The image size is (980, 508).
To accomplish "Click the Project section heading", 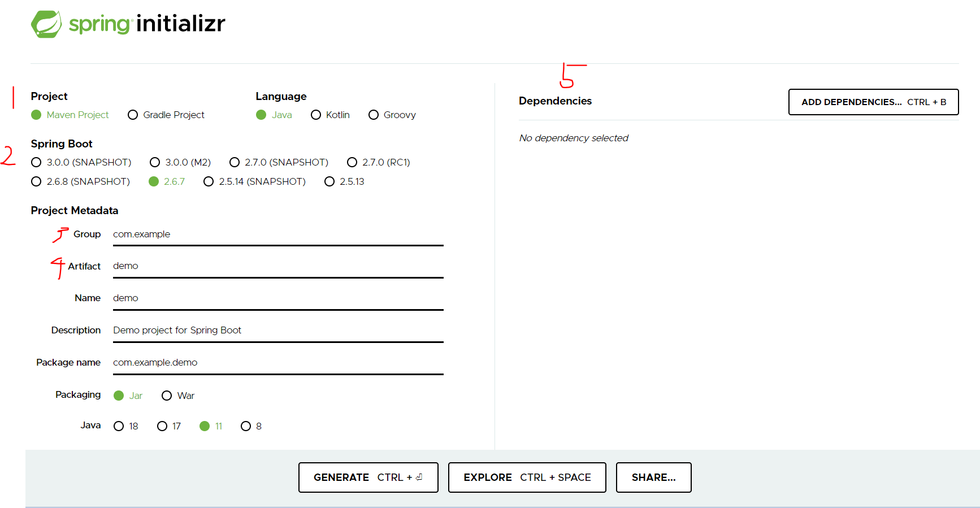I will 49,97.
